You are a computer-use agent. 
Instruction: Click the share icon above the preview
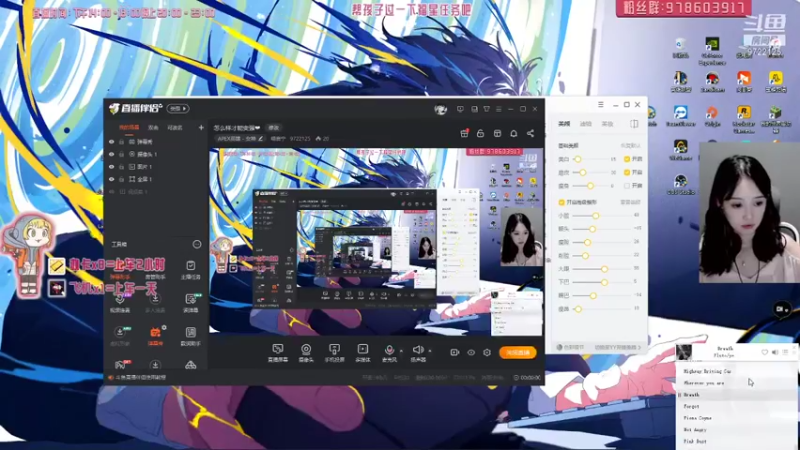pos(531,133)
